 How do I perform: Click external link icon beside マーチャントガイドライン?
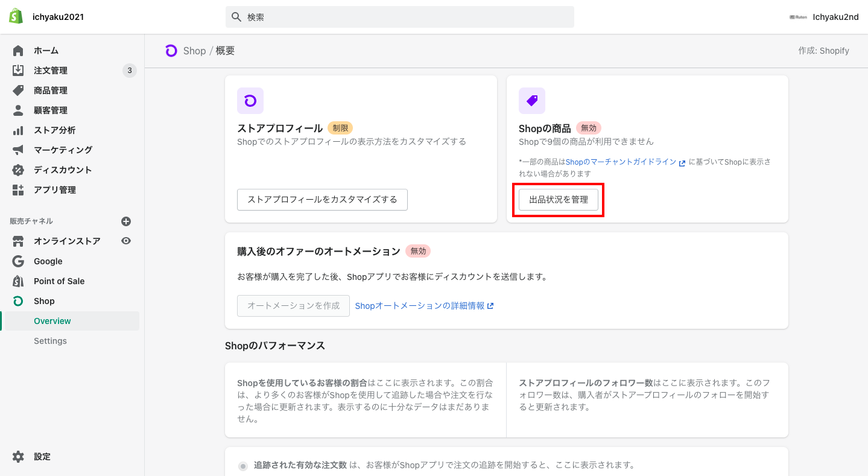[x=682, y=163]
